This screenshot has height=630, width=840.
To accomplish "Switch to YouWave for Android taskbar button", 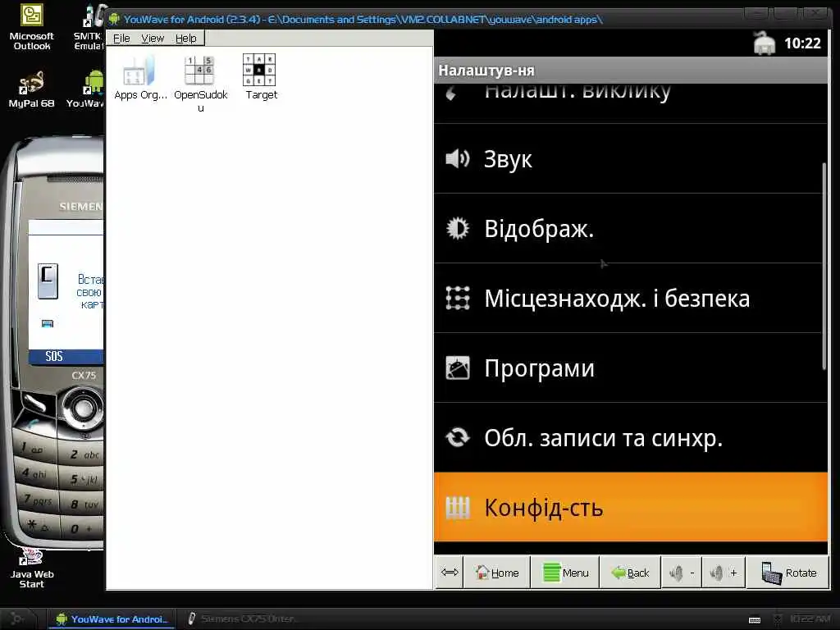I will pos(112,619).
